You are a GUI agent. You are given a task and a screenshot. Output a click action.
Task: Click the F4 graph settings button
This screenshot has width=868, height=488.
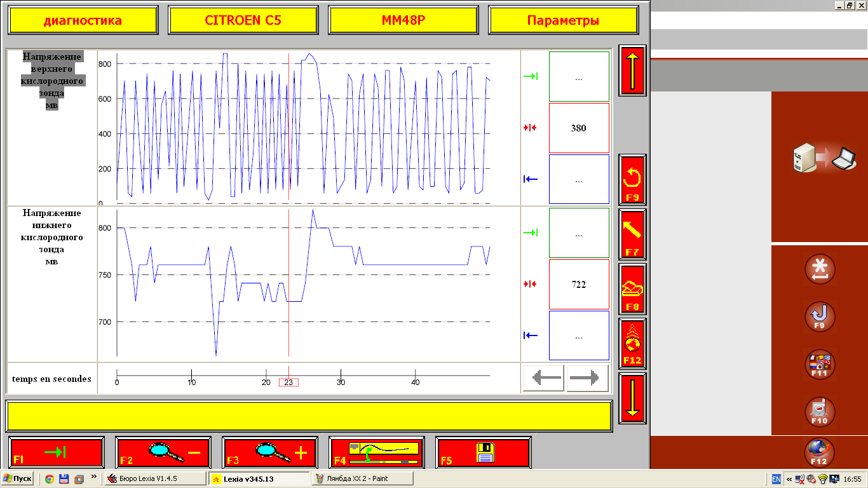click(x=377, y=452)
